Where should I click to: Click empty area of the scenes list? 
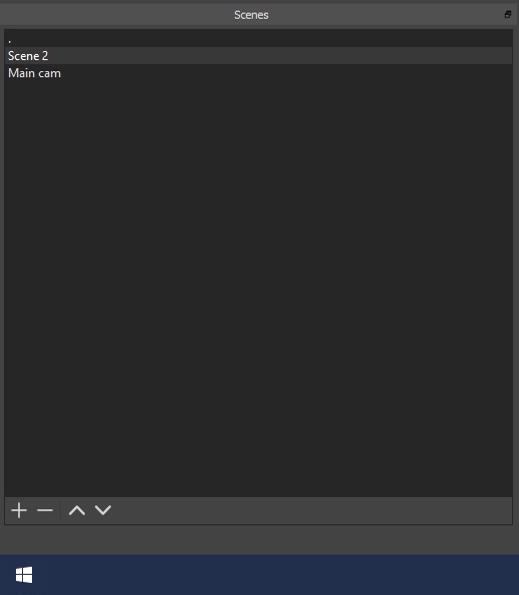tap(258, 288)
